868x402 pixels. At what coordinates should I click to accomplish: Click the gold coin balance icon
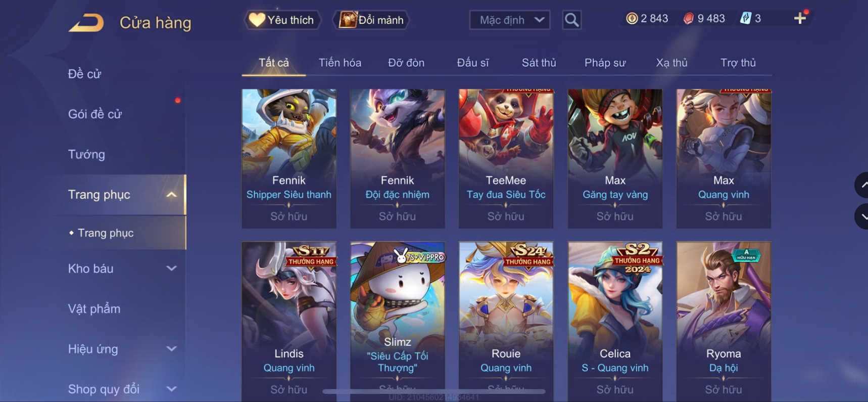tap(632, 19)
